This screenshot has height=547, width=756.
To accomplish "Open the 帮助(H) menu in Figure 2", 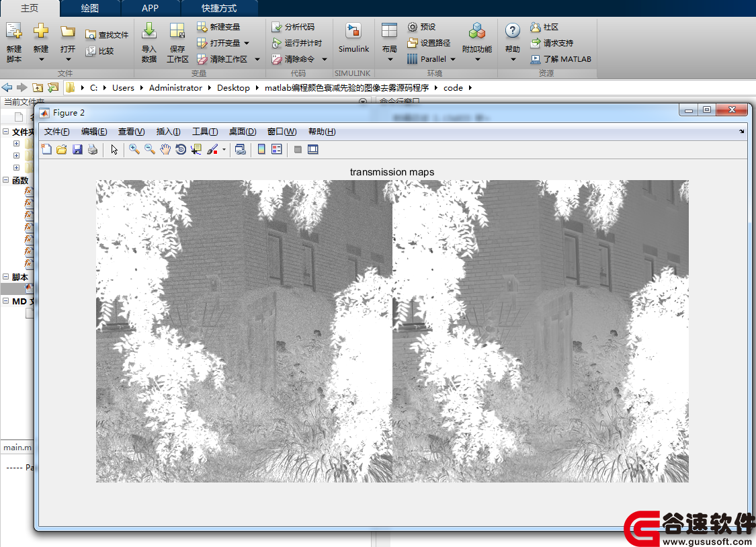I will (322, 132).
